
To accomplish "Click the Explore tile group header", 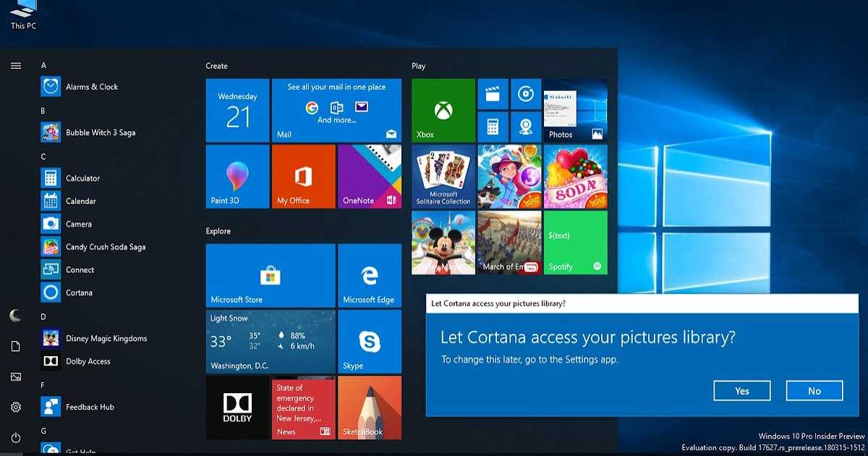I will click(x=218, y=232).
